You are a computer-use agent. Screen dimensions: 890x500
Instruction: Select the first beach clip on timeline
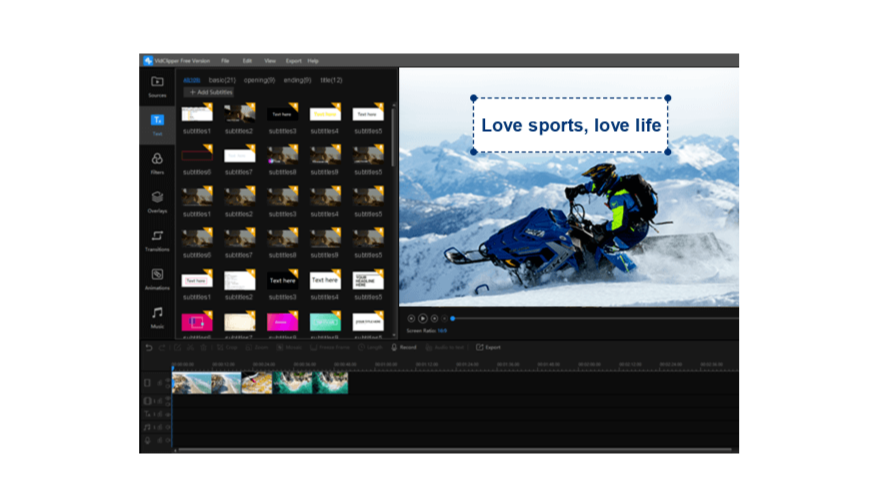[192, 383]
